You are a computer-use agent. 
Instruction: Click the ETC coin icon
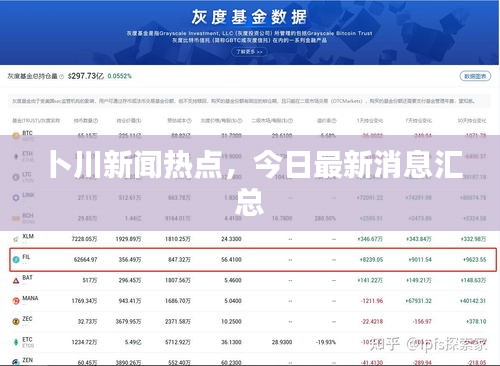pos(16,342)
